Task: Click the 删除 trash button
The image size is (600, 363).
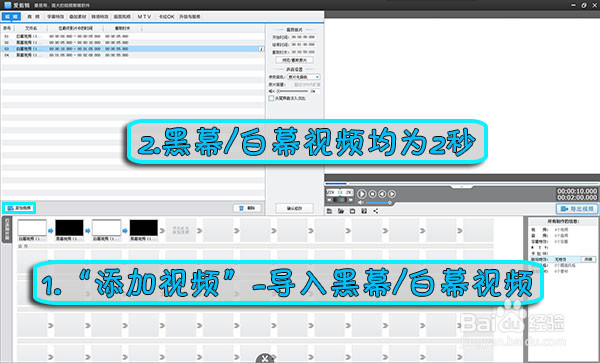Action: pyautogui.click(x=247, y=208)
